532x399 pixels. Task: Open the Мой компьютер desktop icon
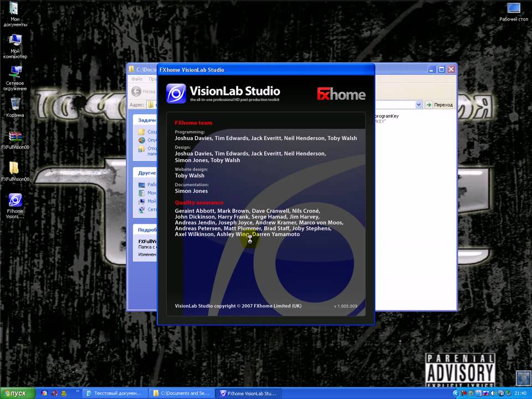[15, 46]
